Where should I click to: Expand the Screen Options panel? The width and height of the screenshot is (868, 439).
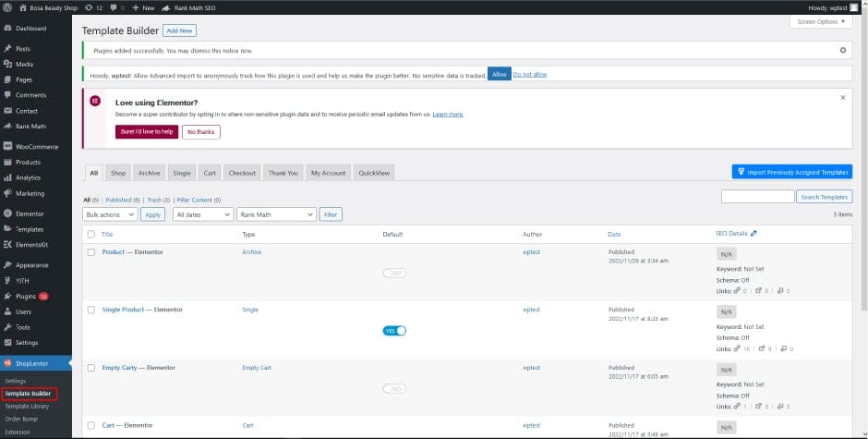821,21
